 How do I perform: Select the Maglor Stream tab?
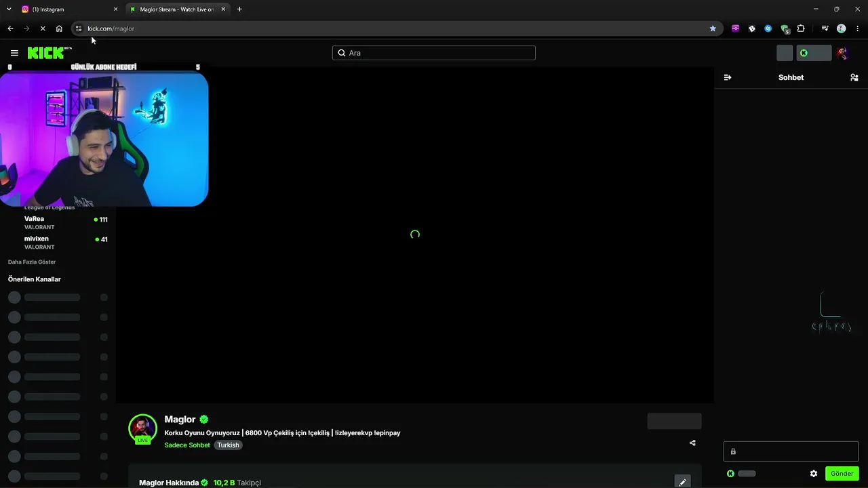178,9
